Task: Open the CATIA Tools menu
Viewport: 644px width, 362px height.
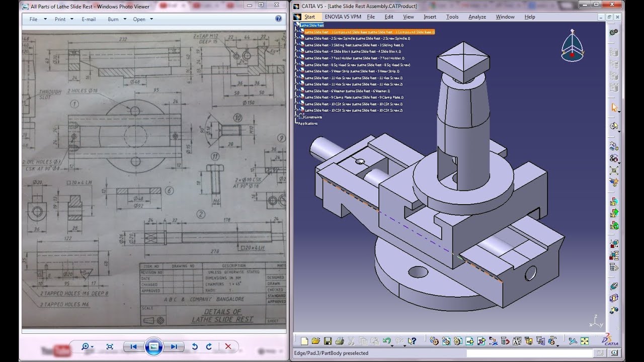Action: point(452,17)
